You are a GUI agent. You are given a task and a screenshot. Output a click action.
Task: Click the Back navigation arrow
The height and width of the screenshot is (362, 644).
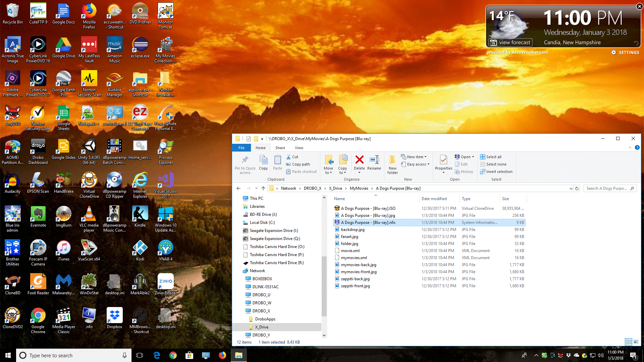pos(238,188)
